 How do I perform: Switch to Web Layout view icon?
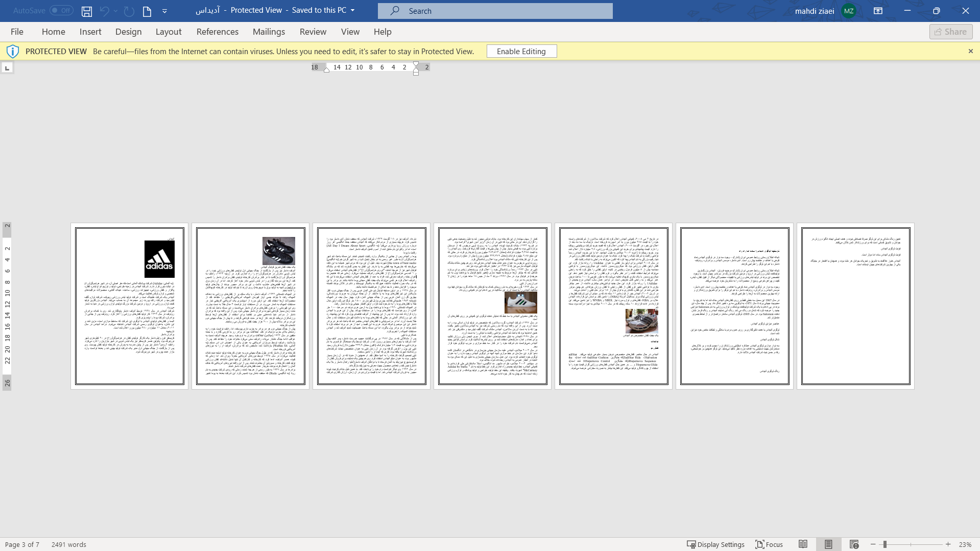click(x=854, y=544)
